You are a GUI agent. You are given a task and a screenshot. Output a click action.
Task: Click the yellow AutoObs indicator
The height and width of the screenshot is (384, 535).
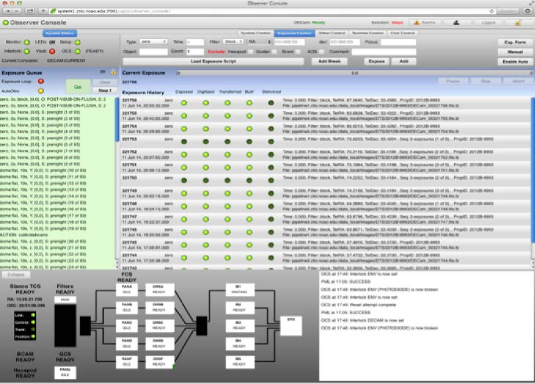click(41, 91)
